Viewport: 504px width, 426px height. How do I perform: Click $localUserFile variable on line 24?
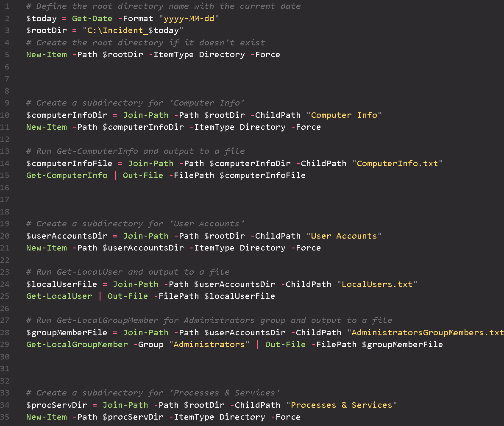(x=62, y=284)
